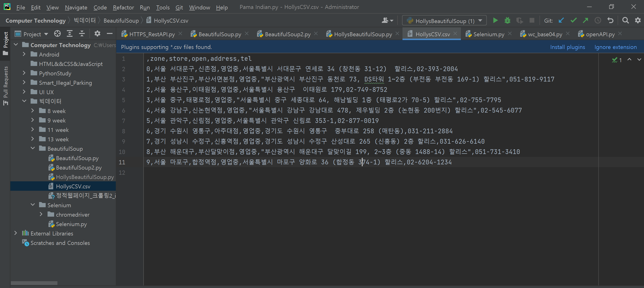Expand the PythonStudy folder
The width and height of the screenshot is (644, 288).
(24, 73)
